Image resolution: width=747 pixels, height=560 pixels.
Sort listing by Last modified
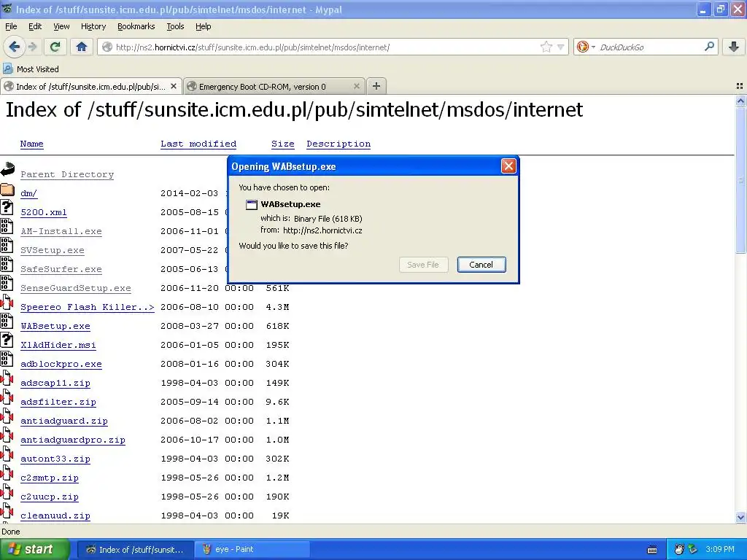(x=198, y=144)
